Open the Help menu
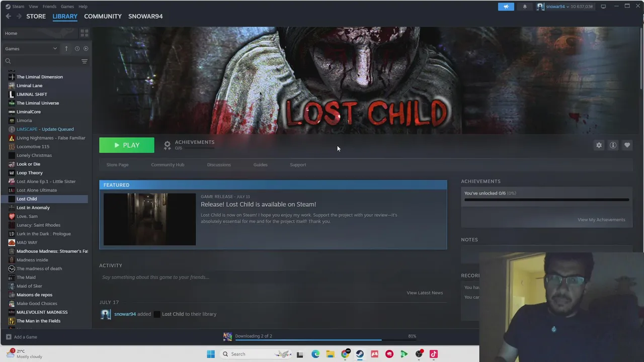The width and height of the screenshot is (644, 362). pos(83,7)
